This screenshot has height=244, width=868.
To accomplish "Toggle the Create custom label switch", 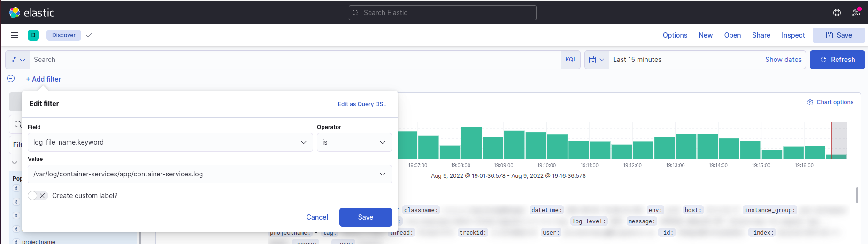I will tap(38, 196).
